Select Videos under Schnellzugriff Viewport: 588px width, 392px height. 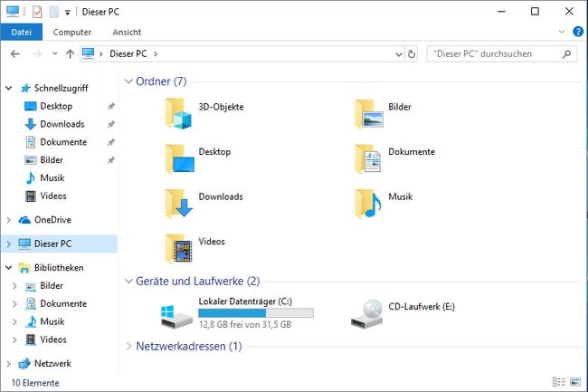click(53, 196)
